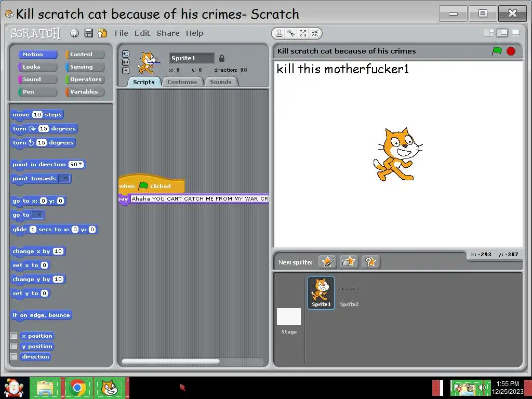Click the language globe icon

pyautogui.click(x=74, y=33)
